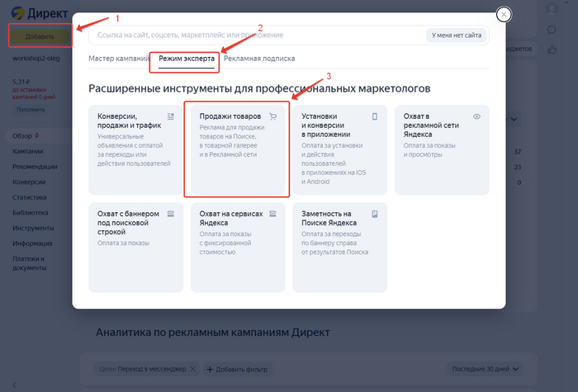This screenshot has height=392, width=578.
Task: Open Статистика in the sidebar
Action: point(30,197)
